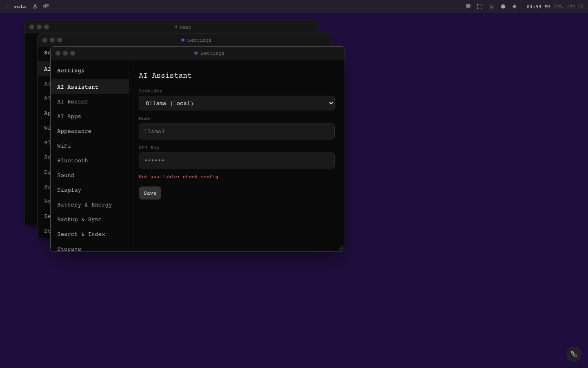588x368 pixels.
Task: Open the notifications bell icon
Action: (x=503, y=7)
